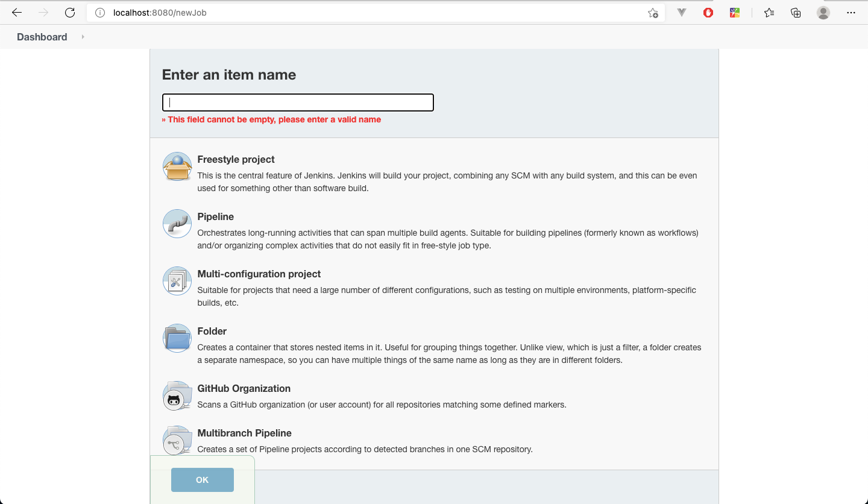
Task: Click the Freestyle project box icon
Action: click(177, 166)
